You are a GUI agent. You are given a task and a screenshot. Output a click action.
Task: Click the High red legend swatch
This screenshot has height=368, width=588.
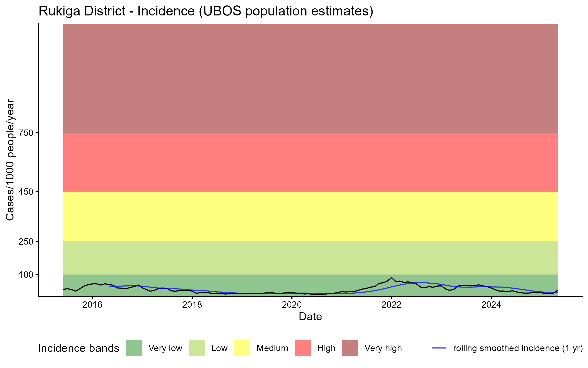(x=303, y=348)
